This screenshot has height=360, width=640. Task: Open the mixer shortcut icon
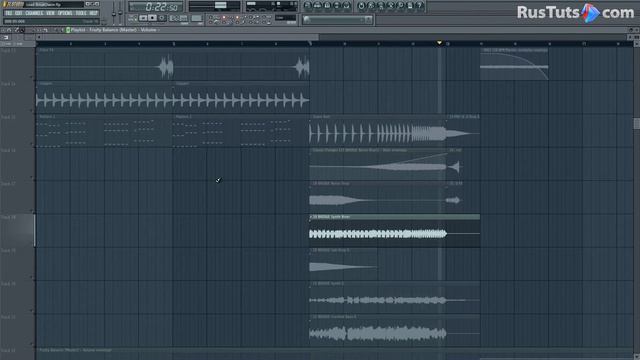tap(347, 6)
